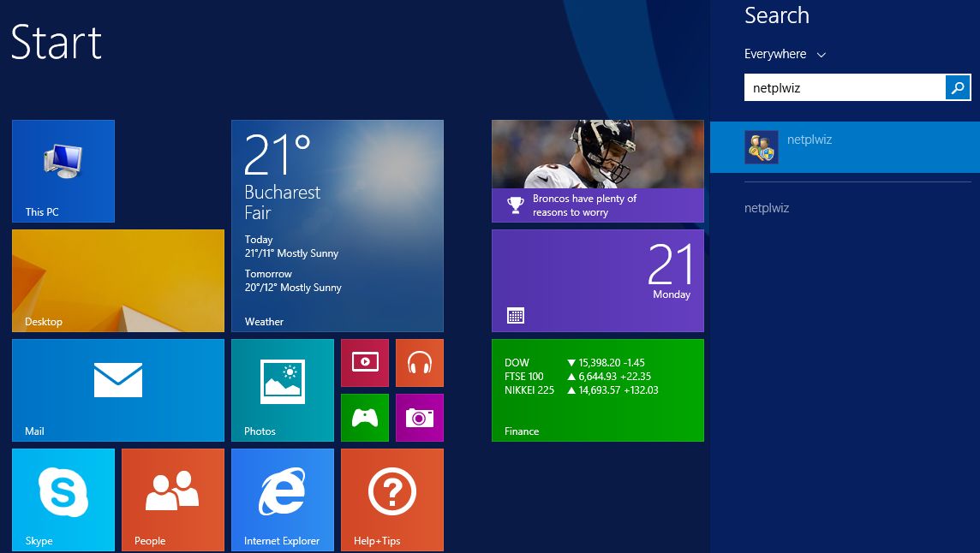Open the Broncos sports news tile

[597, 171]
